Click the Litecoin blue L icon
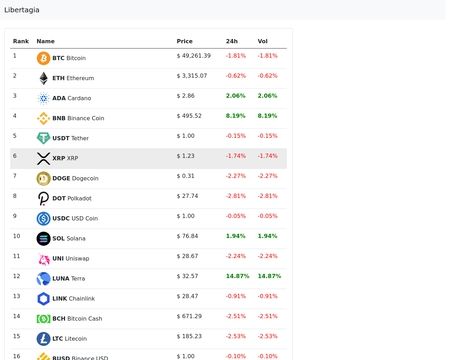The width and height of the screenshot is (450, 360). click(43, 339)
